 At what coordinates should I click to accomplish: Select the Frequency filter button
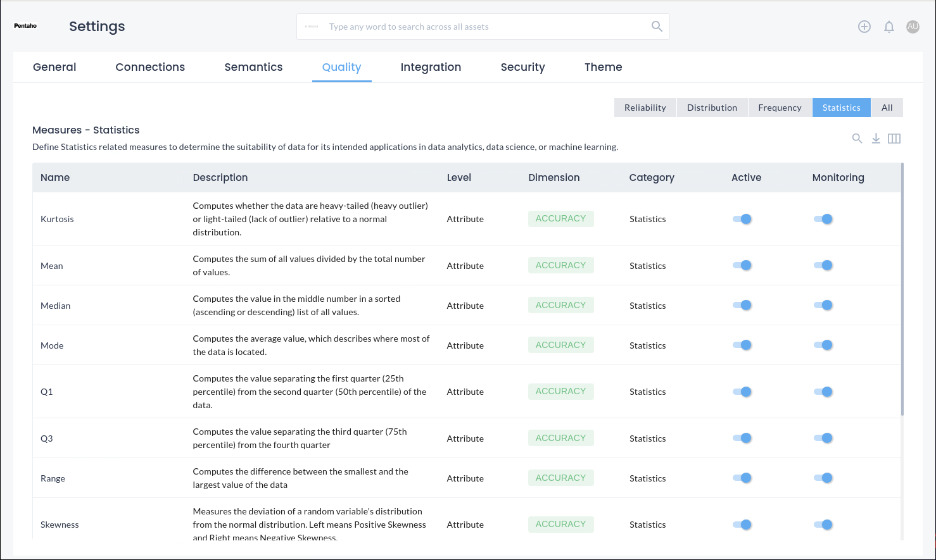tap(780, 108)
